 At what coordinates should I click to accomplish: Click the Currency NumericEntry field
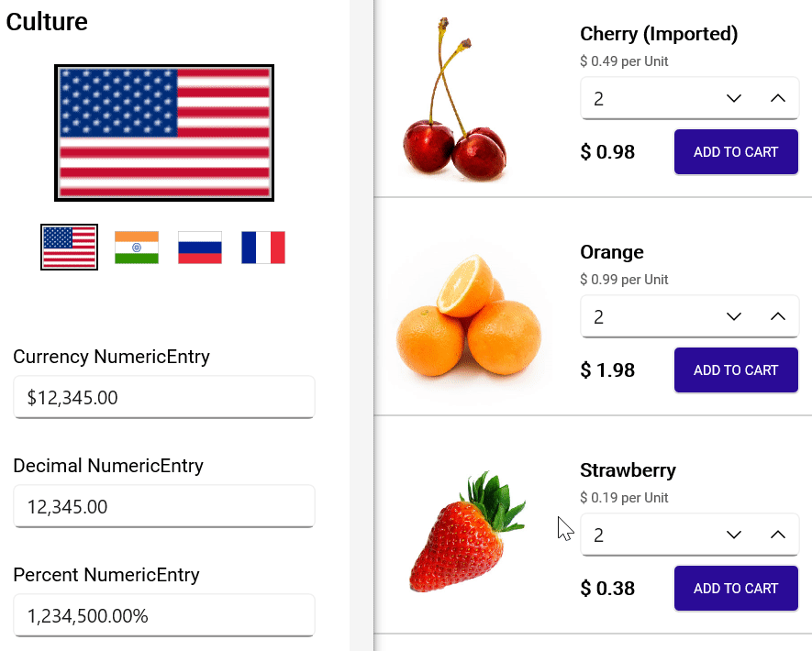[164, 398]
